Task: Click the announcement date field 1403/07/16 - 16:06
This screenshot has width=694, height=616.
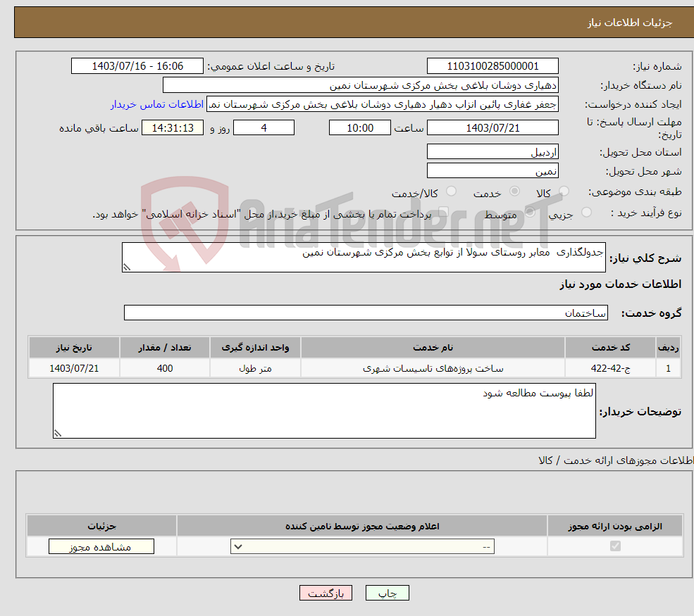Action: 137,66
